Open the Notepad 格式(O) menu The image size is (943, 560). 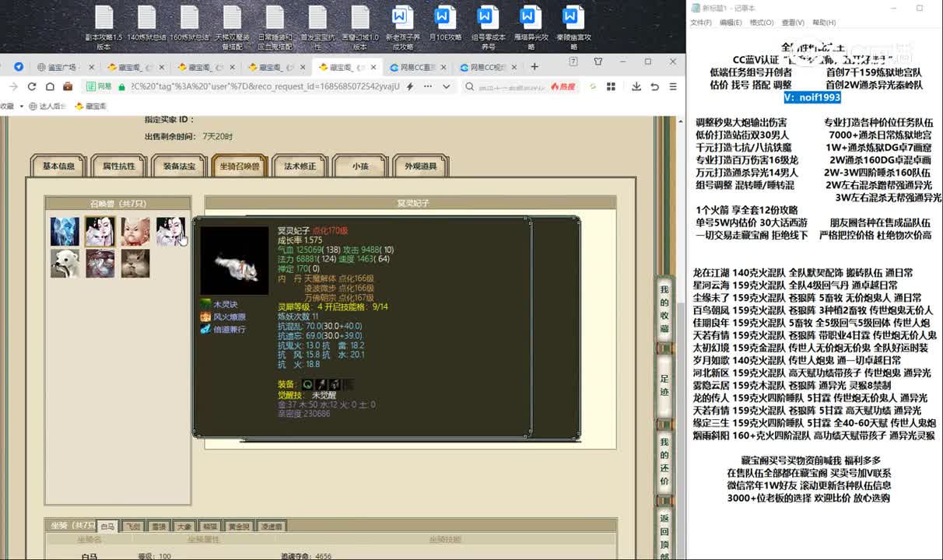pos(761,23)
